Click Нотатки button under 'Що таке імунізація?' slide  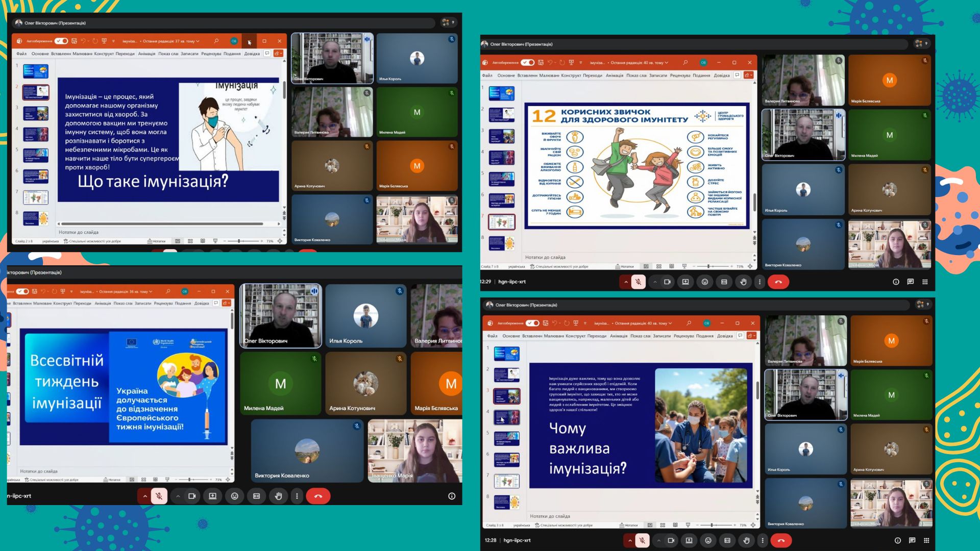coord(157,241)
